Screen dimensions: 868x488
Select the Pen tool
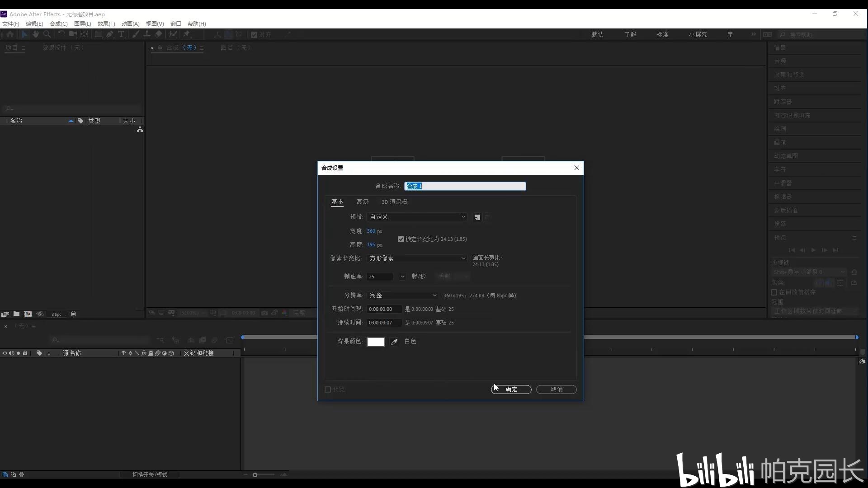tap(110, 34)
